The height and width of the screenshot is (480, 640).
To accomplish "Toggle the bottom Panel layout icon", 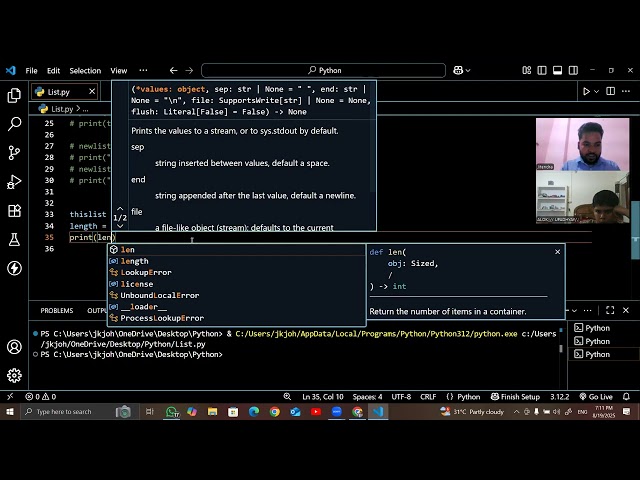I will tap(558, 71).
